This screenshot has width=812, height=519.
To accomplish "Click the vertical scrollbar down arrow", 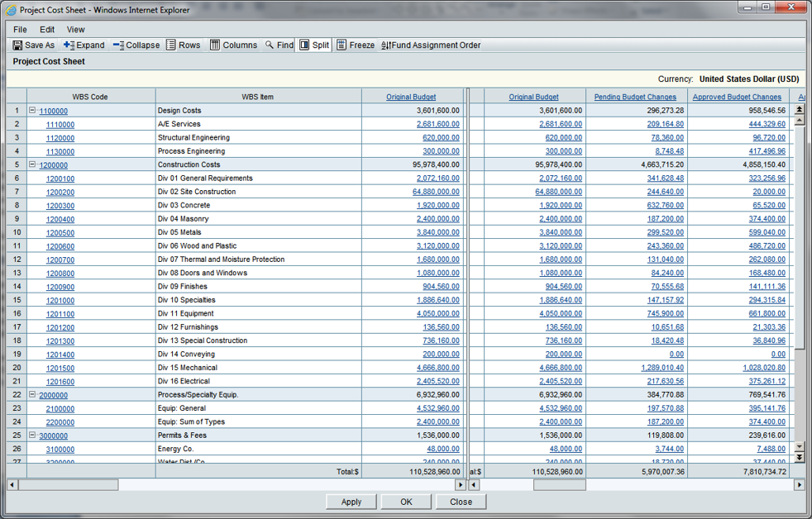I will point(799,446).
